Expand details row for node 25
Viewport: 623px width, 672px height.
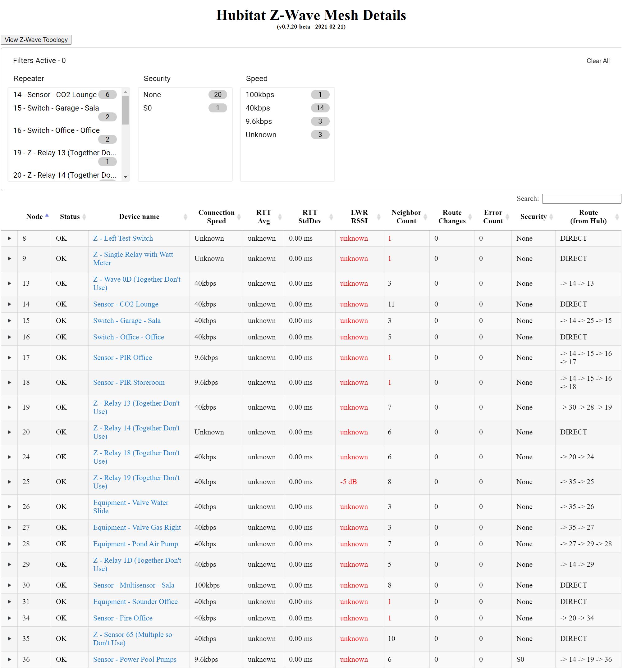9,482
